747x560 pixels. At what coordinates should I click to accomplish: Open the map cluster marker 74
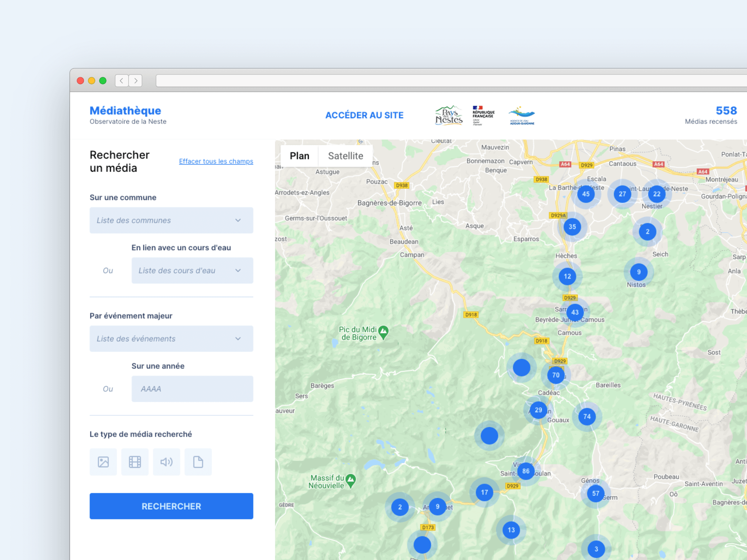pyautogui.click(x=587, y=417)
